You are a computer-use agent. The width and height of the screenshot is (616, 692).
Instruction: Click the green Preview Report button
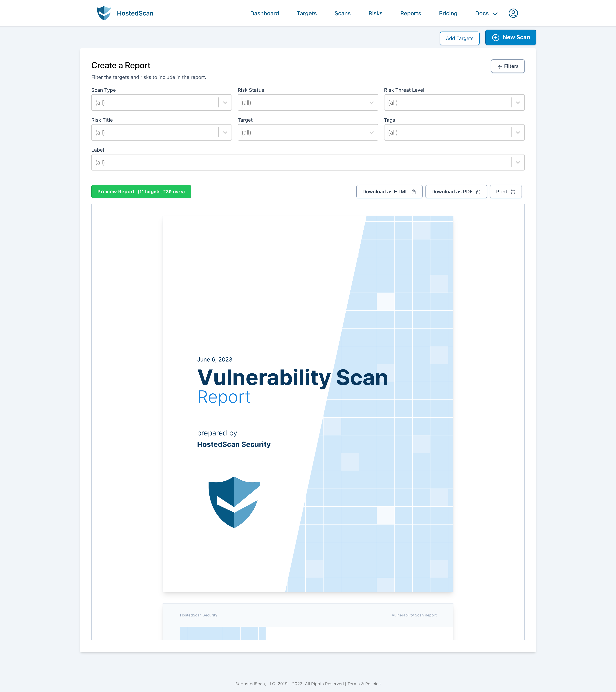point(141,192)
